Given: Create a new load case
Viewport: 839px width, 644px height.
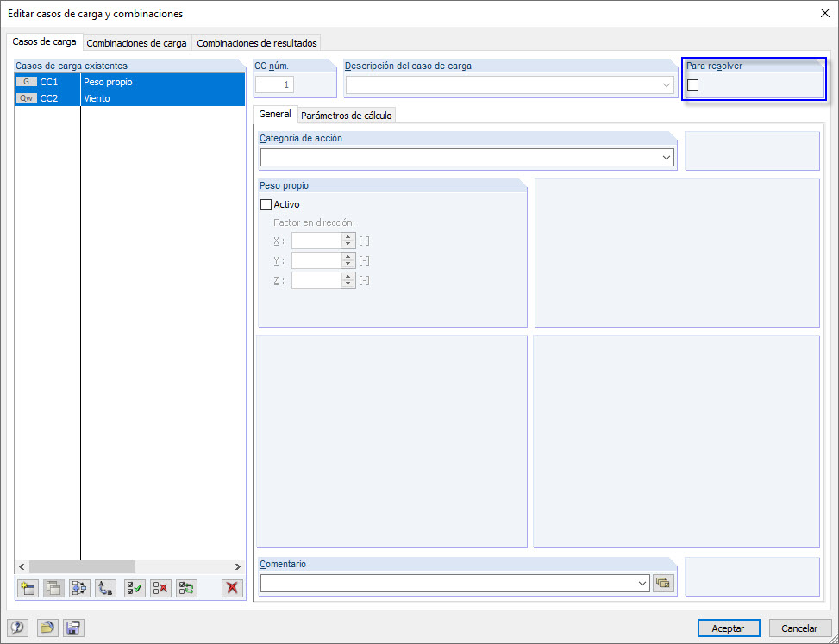Looking at the screenshot, I should pyautogui.click(x=27, y=588).
